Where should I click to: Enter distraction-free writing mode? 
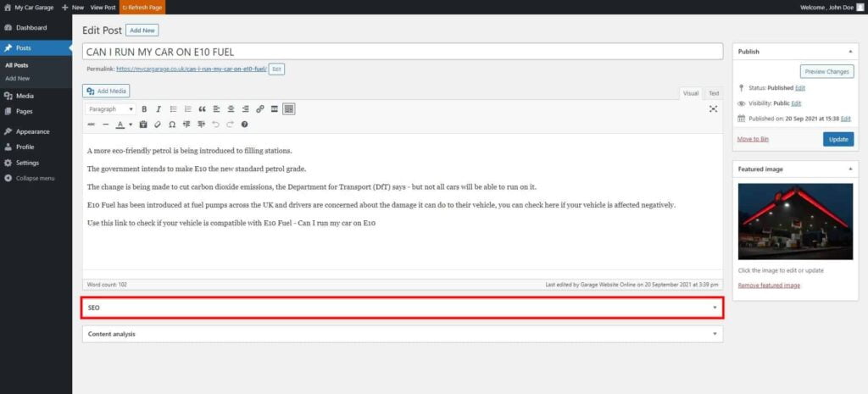[713, 109]
